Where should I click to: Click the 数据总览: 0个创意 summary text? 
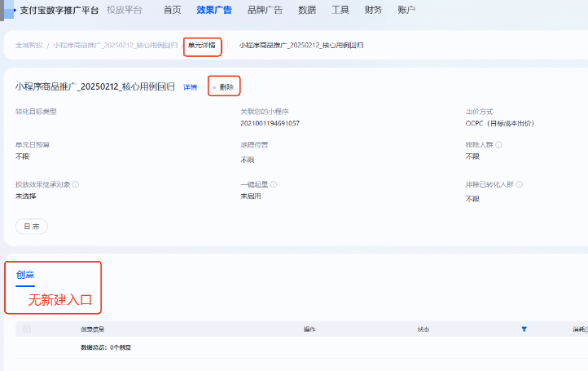[x=106, y=347]
